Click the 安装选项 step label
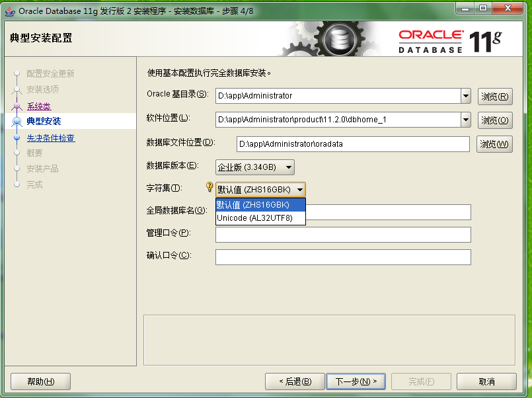This screenshot has width=532, height=398. click(x=43, y=89)
